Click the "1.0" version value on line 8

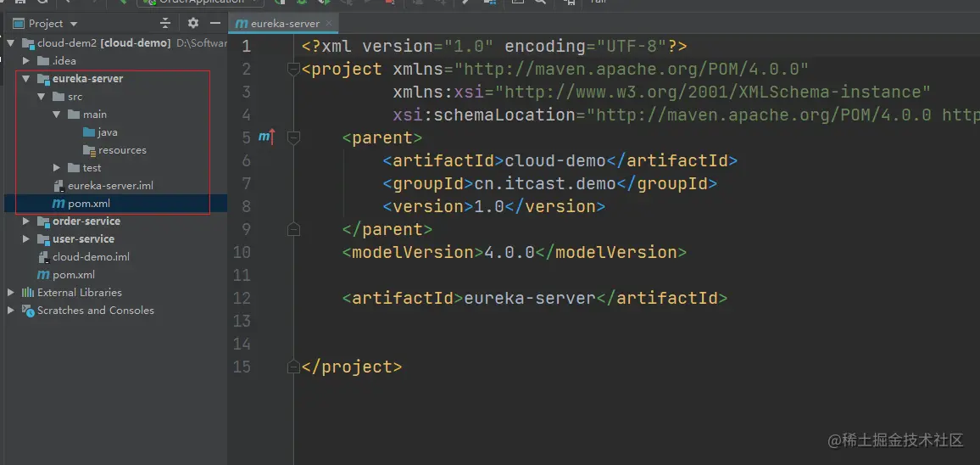489,206
